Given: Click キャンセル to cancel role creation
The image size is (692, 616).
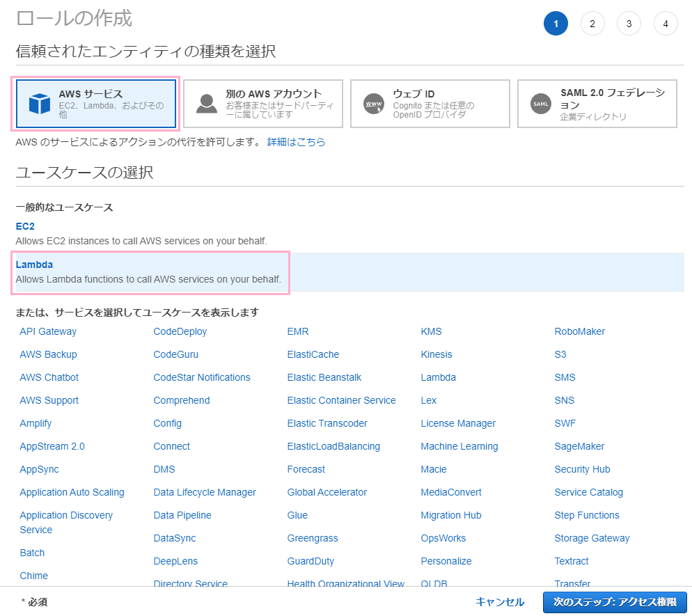Looking at the screenshot, I should pos(500,602).
